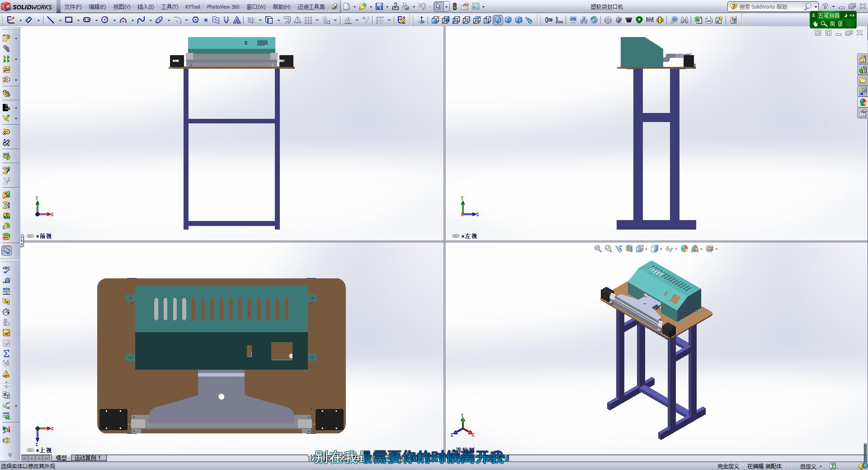Switch to the 模型 tab
Screen dimensions: 868x470
click(61, 458)
